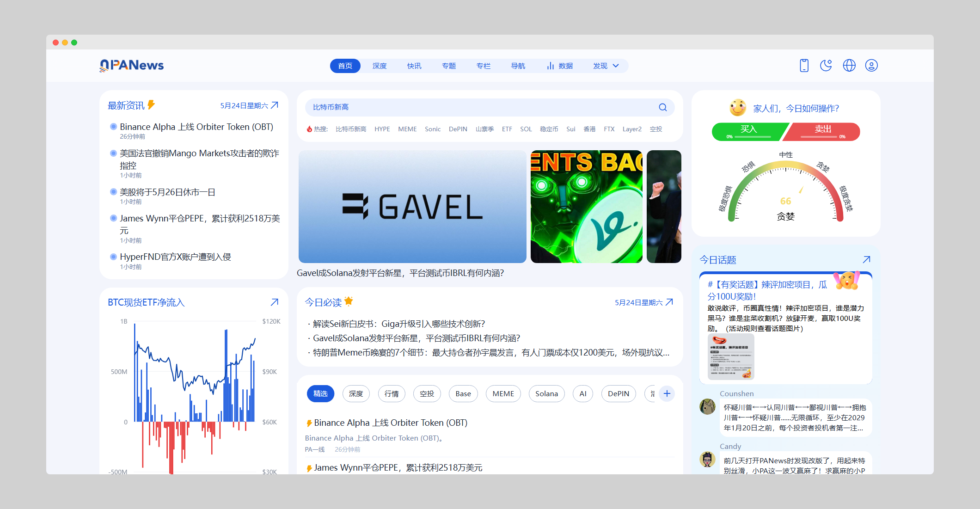
Task: Open language globe icon
Action: (x=849, y=66)
